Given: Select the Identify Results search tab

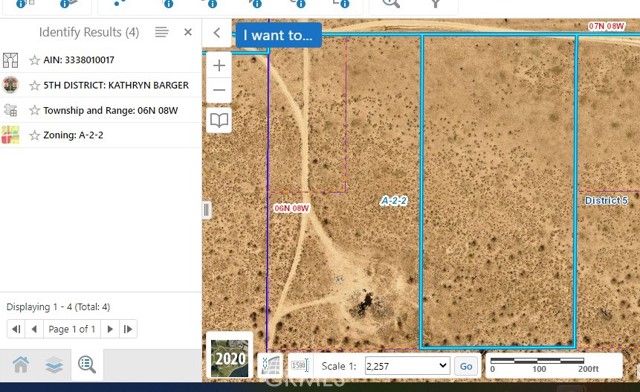Looking at the screenshot, I should pos(87,365).
